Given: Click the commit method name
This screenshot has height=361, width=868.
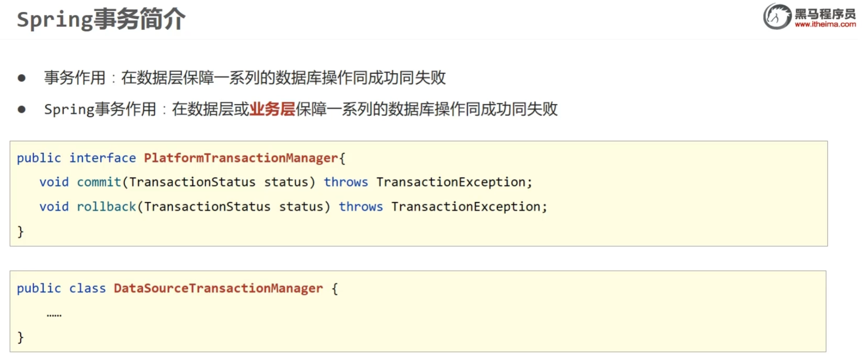Looking at the screenshot, I should [x=99, y=182].
